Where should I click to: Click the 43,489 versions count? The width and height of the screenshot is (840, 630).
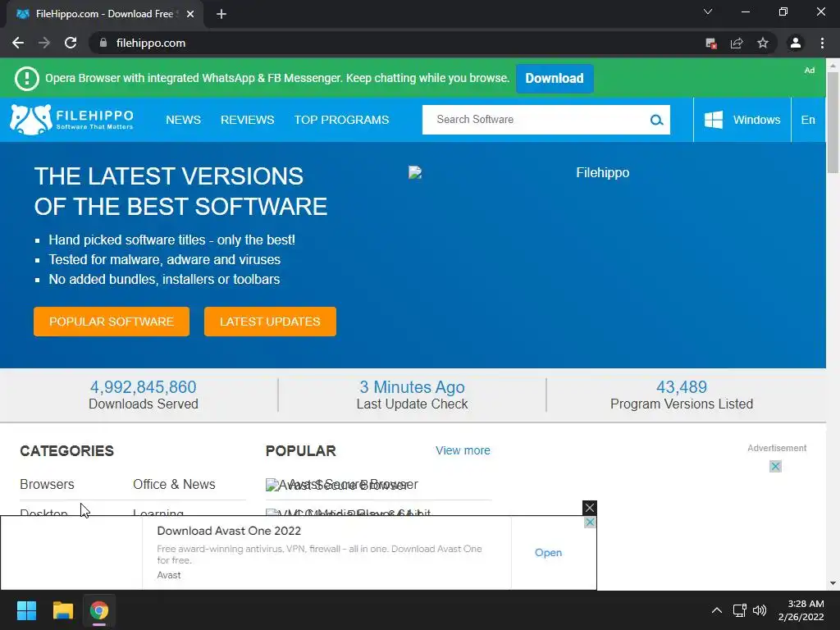pos(682,387)
